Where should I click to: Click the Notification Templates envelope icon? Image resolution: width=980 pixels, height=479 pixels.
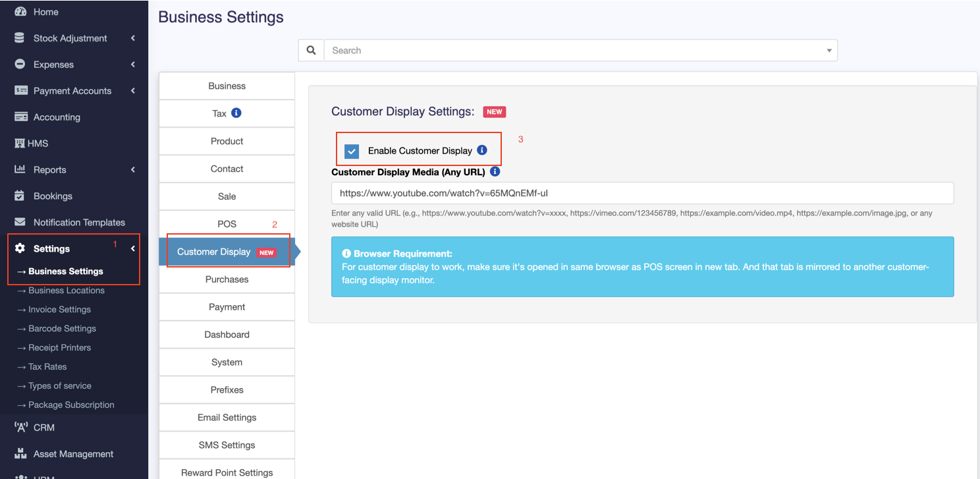pos(20,222)
